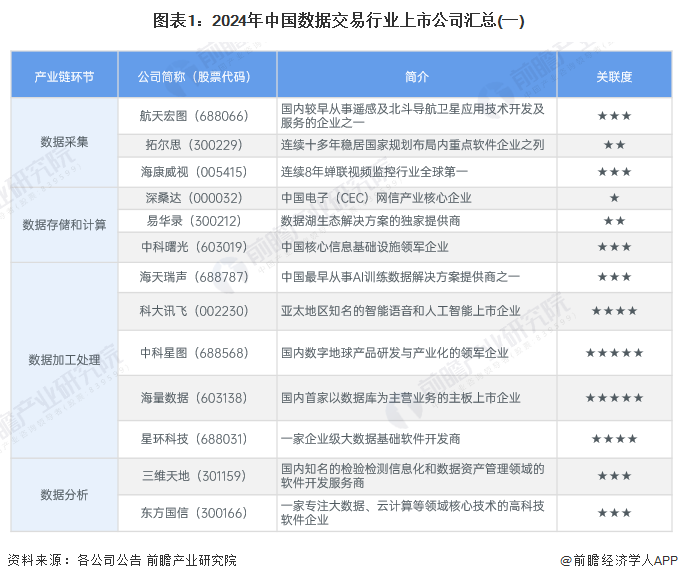Click the five-star rating in 海量数据 row
Viewport: 678px width, 581px height.
pyautogui.click(x=614, y=398)
